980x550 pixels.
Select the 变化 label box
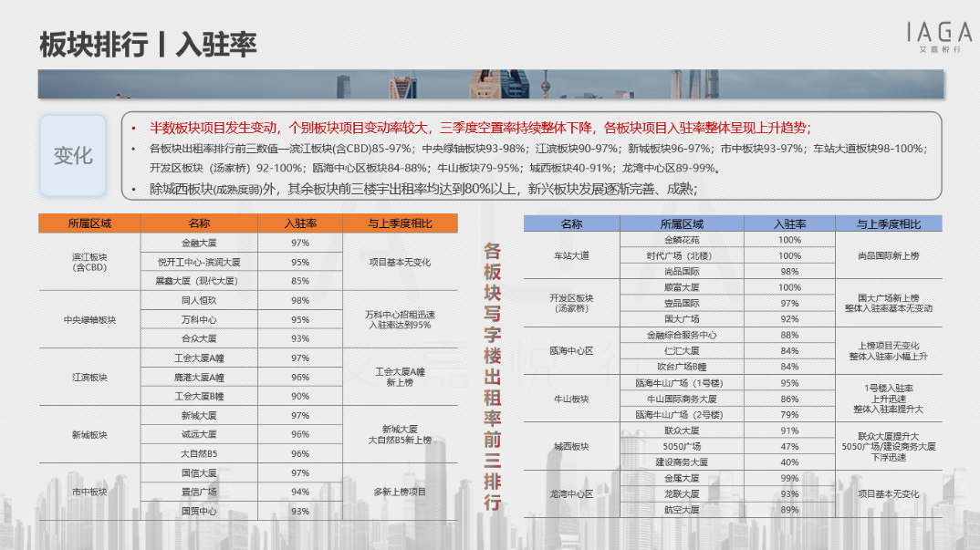[x=73, y=156]
